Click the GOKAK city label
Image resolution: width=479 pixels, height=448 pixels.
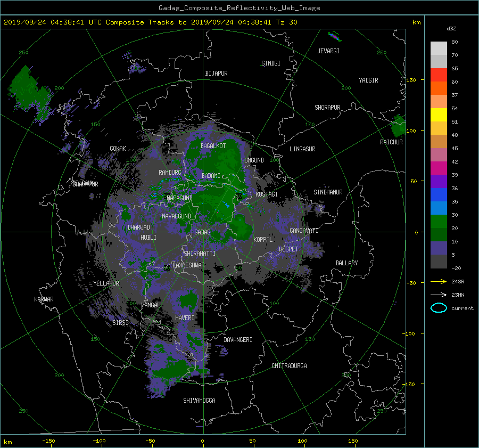(118, 148)
